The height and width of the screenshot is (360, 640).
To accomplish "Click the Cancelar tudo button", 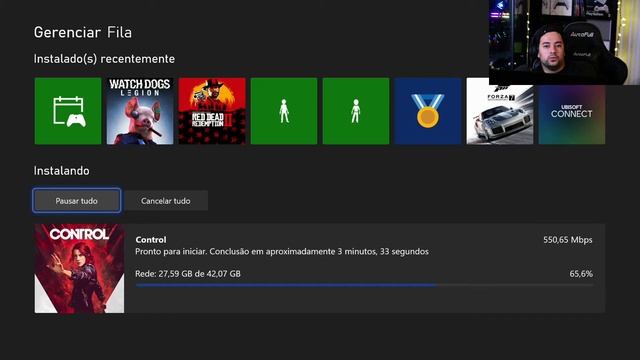I will coord(166,200).
